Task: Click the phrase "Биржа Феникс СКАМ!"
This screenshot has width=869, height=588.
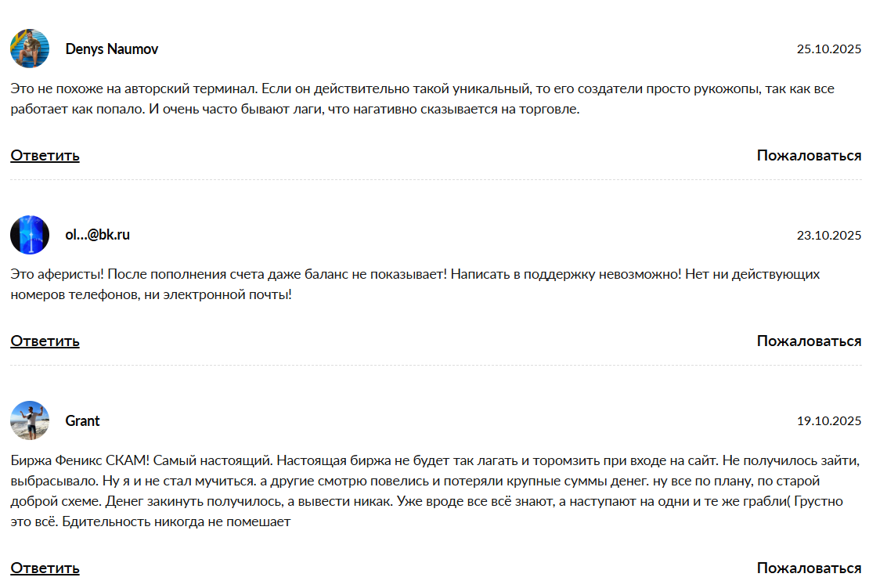Action: (77, 460)
